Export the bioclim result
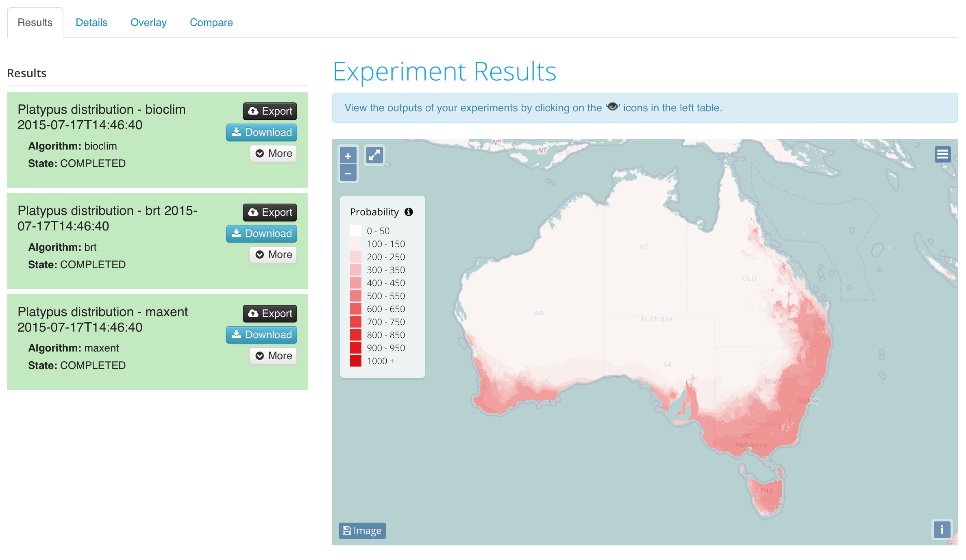966x560 pixels. click(270, 111)
